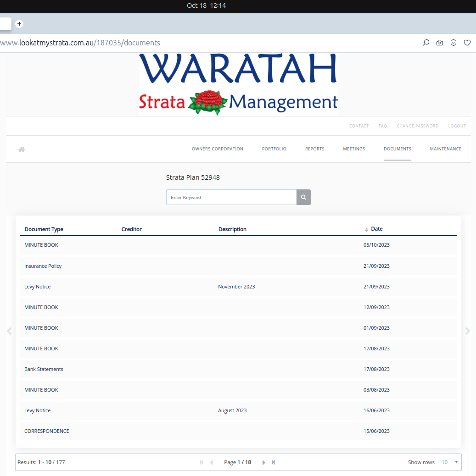
Task: Open the MINUTE BOOK dated 03/08/2023
Action: [238, 390]
